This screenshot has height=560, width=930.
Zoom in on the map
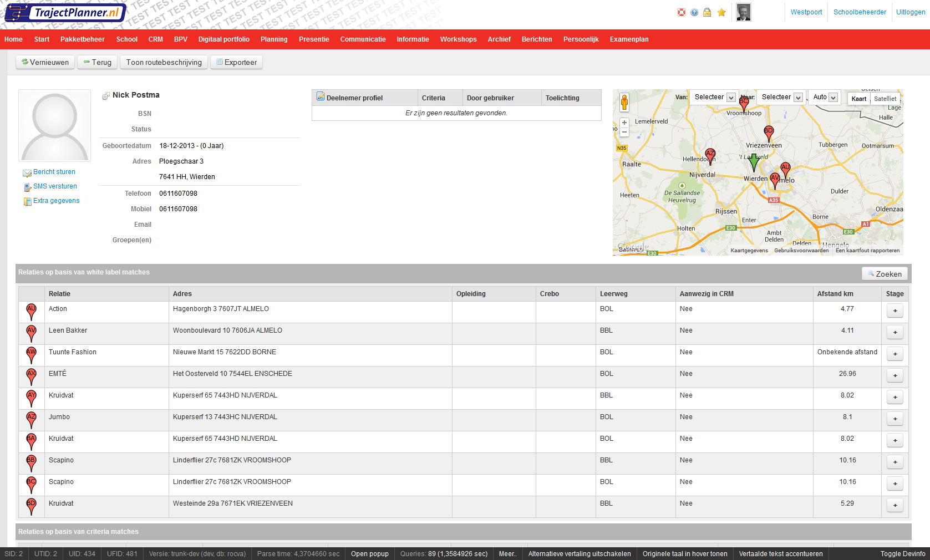coord(624,123)
